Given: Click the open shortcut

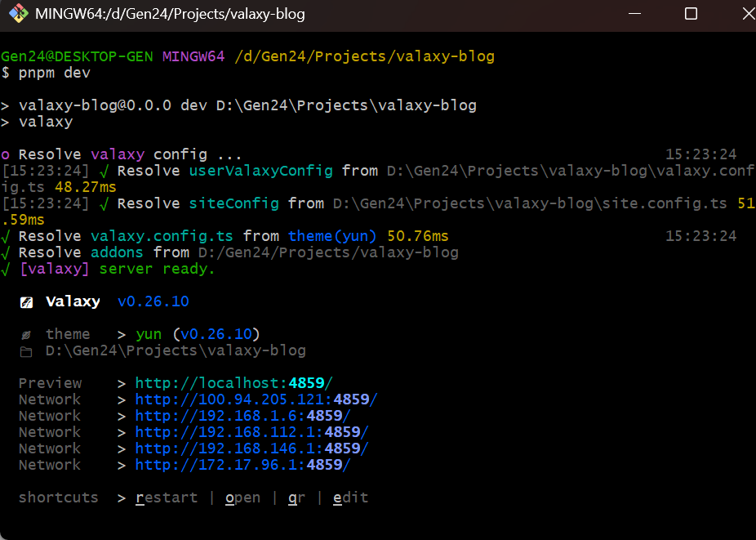Looking at the screenshot, I should point(243,498).
